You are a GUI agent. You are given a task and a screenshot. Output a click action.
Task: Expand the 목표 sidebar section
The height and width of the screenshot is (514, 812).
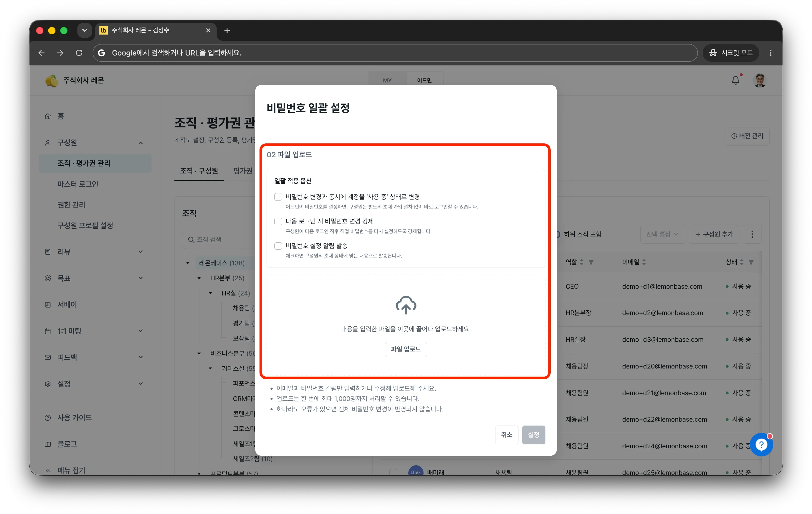(x=141, y=278)
